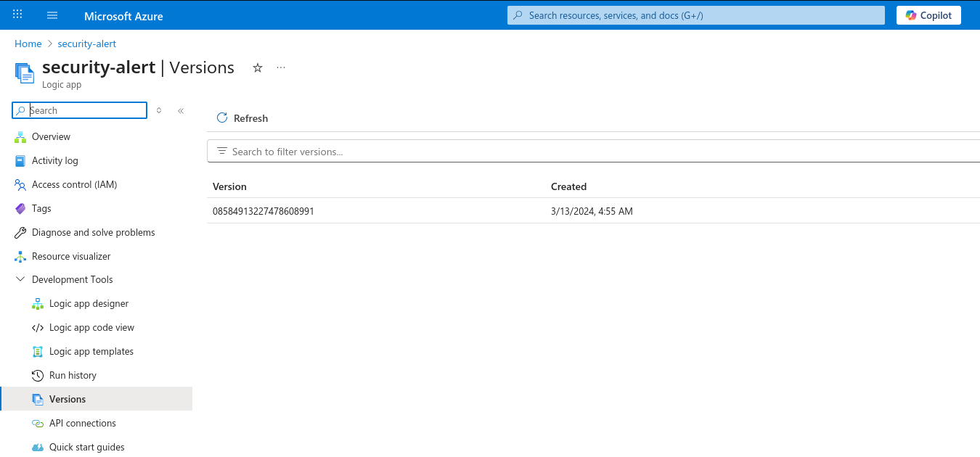Click the wrench Diagnose icon

(20, 232)
